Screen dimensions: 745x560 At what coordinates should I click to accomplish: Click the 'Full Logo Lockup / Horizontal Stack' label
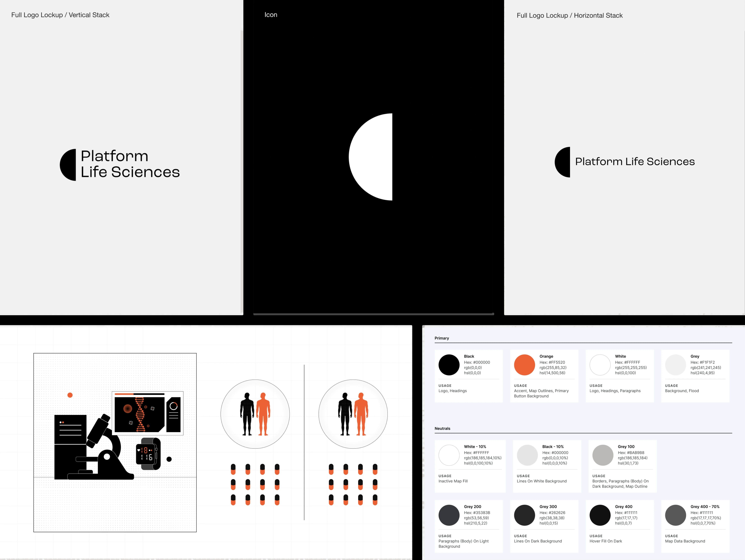(570, 15)
